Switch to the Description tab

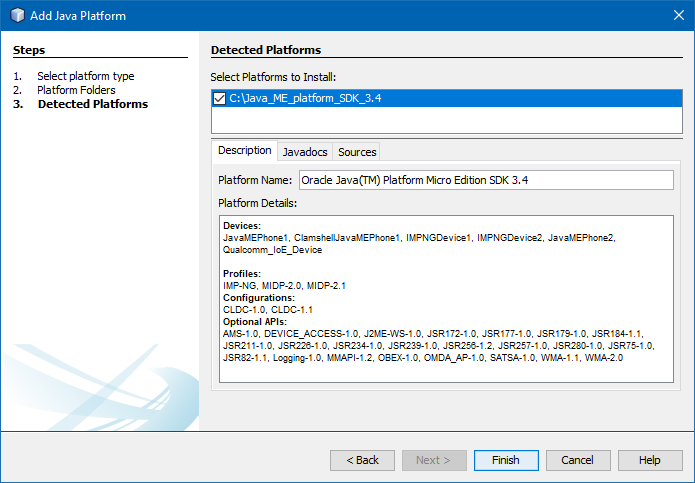[245, 151]
